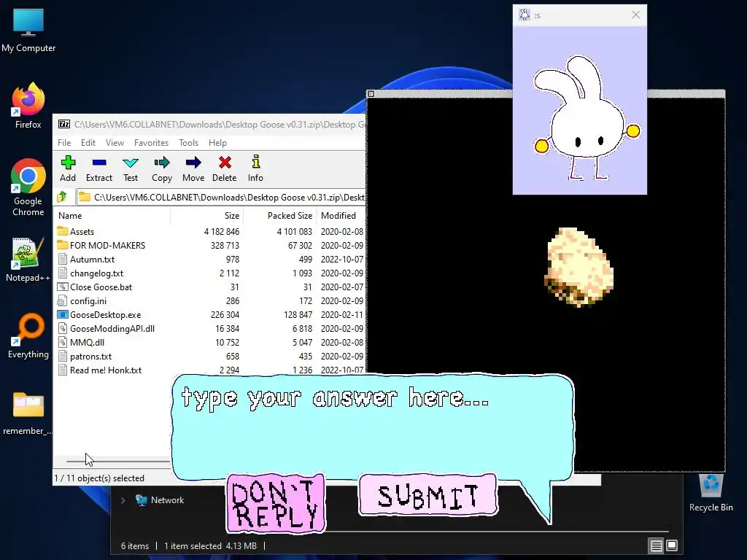Screen dimensions: 747x560
Task: Go up one folder level in 7-Zip
Action: (62, 197)
